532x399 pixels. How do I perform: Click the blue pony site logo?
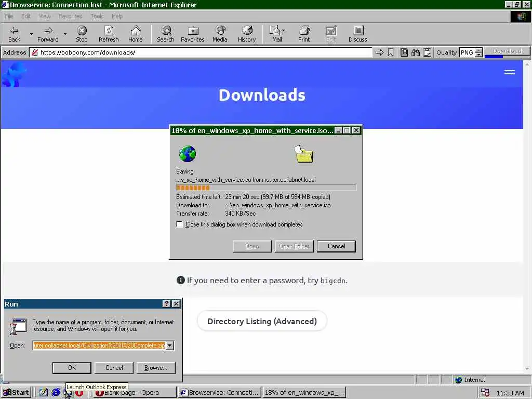[14, 74]
